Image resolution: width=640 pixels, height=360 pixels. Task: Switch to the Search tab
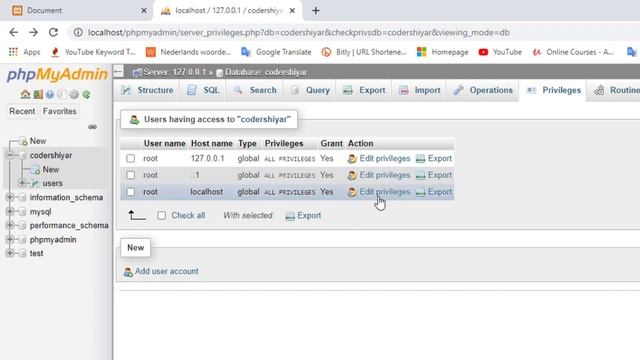(x=255, y=90)
